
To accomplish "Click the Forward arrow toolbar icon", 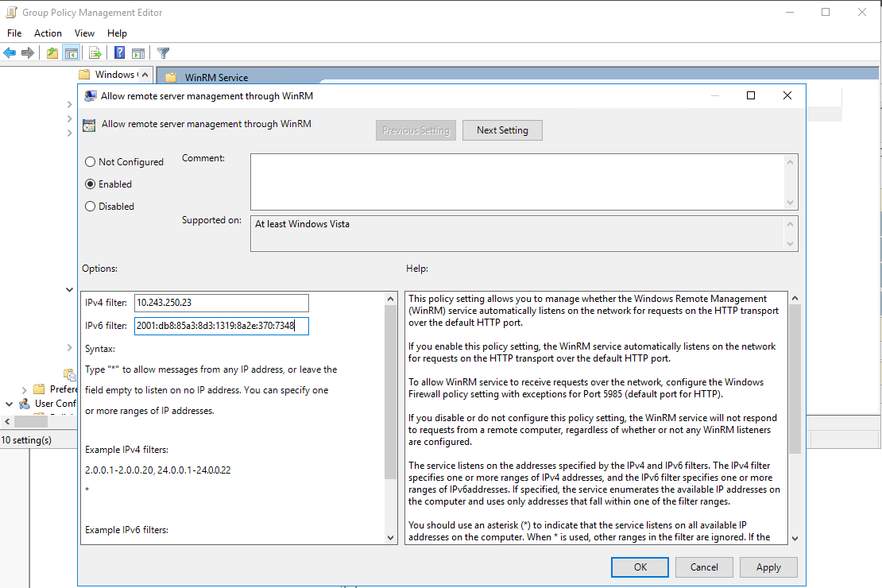I will point(28,53).
